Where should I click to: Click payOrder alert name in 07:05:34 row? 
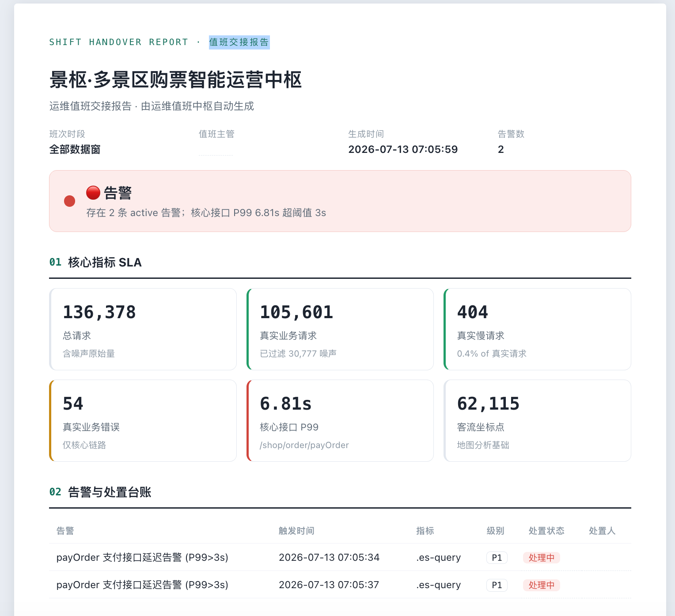pyautogui.click(x=142, y=558)
